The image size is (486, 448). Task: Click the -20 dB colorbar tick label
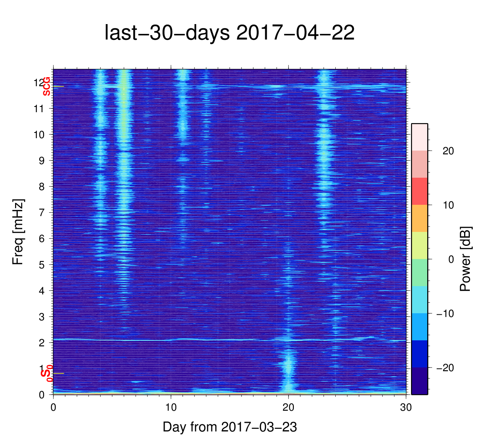point(445,368)
